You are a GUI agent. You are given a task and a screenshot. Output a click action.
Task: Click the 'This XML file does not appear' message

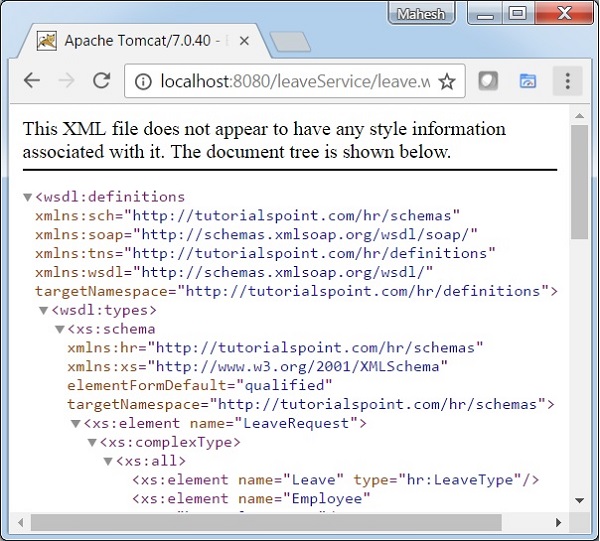point(264,140)
